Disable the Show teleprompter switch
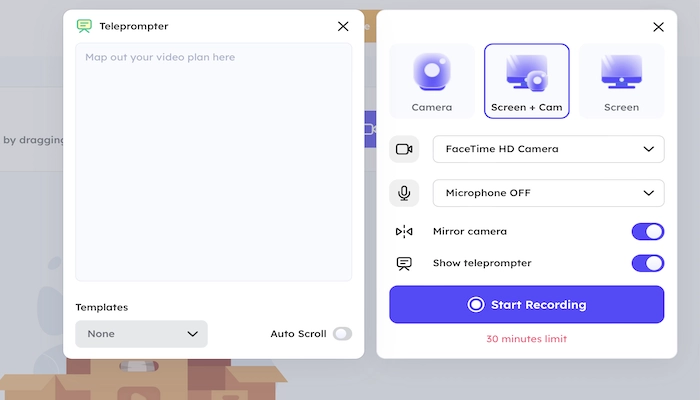Image resolution: width=700 pixels, height=400 pixels. pos(647,264)
